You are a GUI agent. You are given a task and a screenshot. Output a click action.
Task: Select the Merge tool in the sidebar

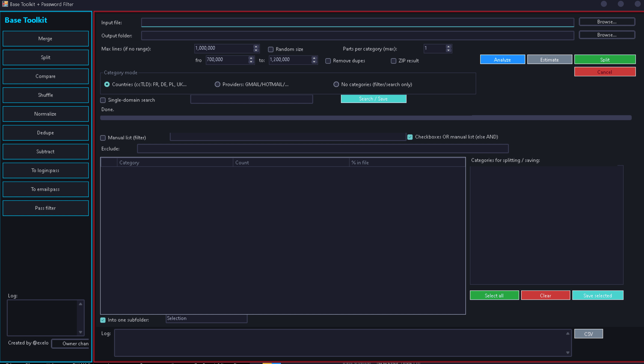[x=45, y=38]
